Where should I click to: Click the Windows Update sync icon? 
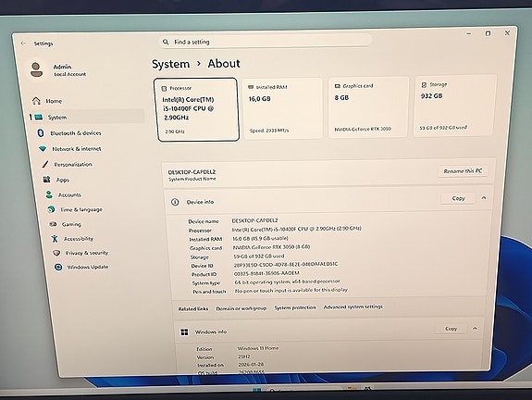coord(58,268)
